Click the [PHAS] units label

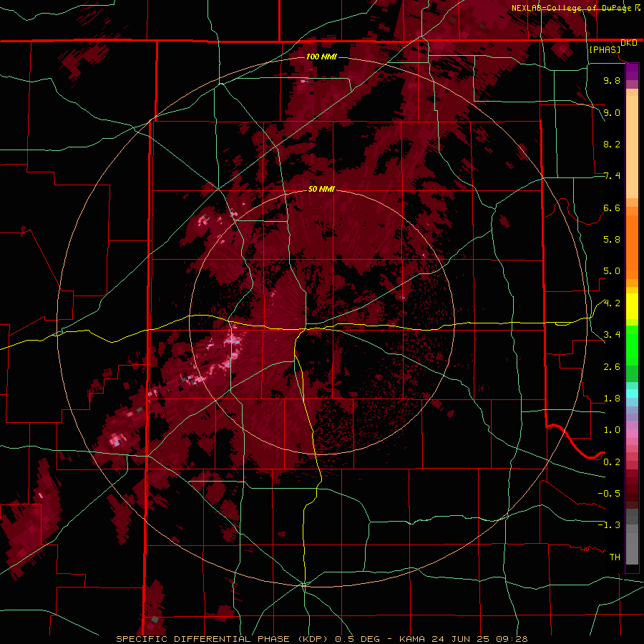click(605, 50)
